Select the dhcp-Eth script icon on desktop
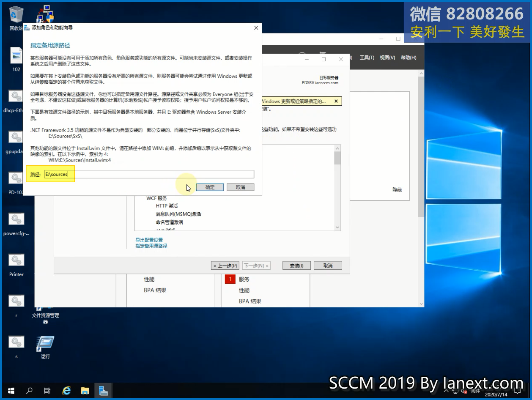Screen dimensions: 532x400 coord(16,101)
